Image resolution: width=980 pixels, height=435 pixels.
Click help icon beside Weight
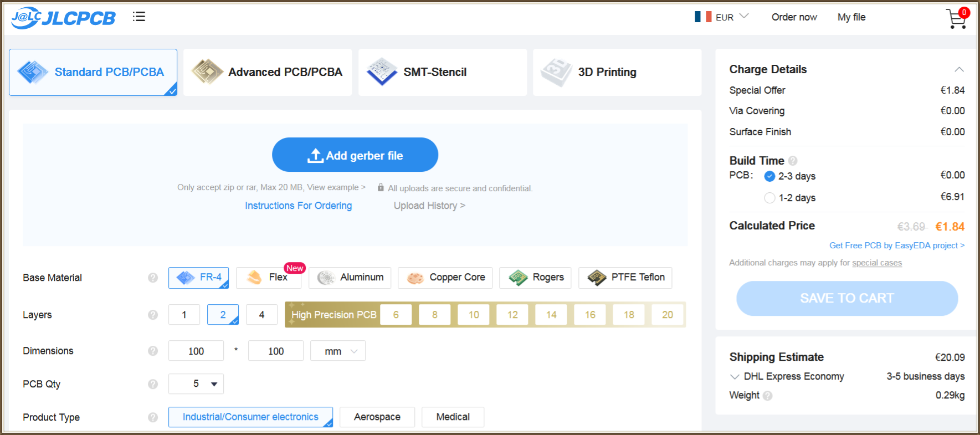click(767, 396)
